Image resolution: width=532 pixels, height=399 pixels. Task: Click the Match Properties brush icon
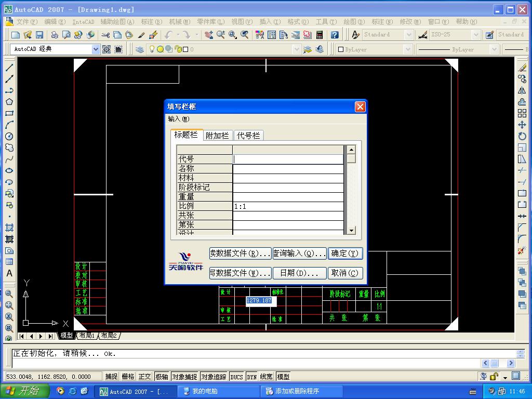point(141,35)
